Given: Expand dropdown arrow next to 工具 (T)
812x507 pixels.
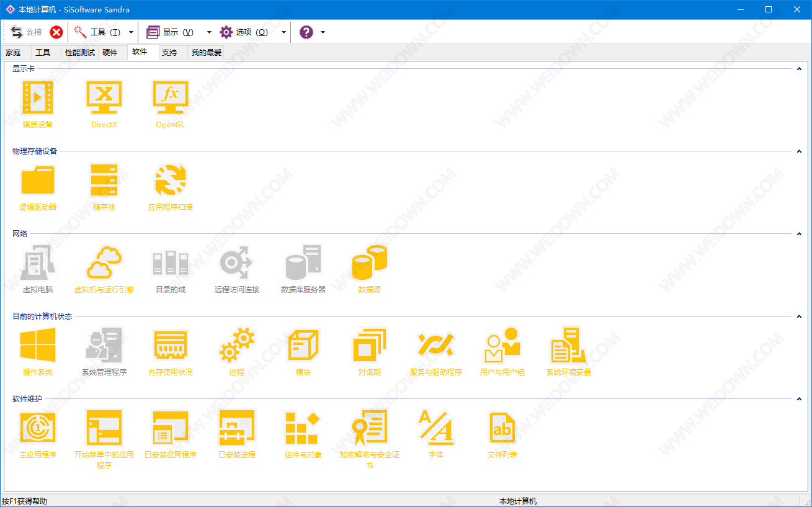Looking at the screenshot, I should click(x=131, y=32).
